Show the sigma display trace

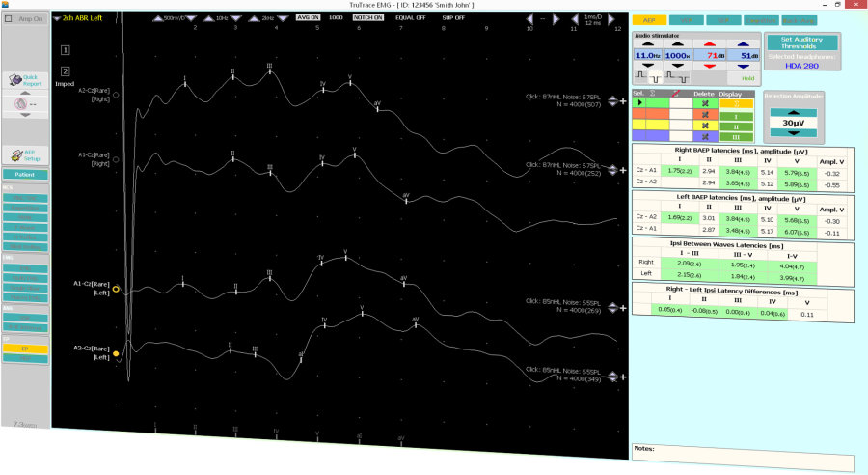pos(736,103)
